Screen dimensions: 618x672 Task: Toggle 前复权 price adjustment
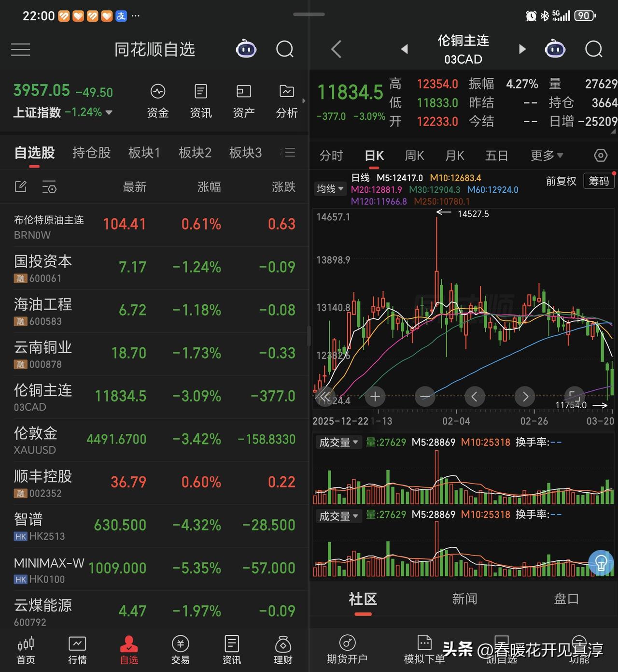pyautogui.click(x=561, y=181)
